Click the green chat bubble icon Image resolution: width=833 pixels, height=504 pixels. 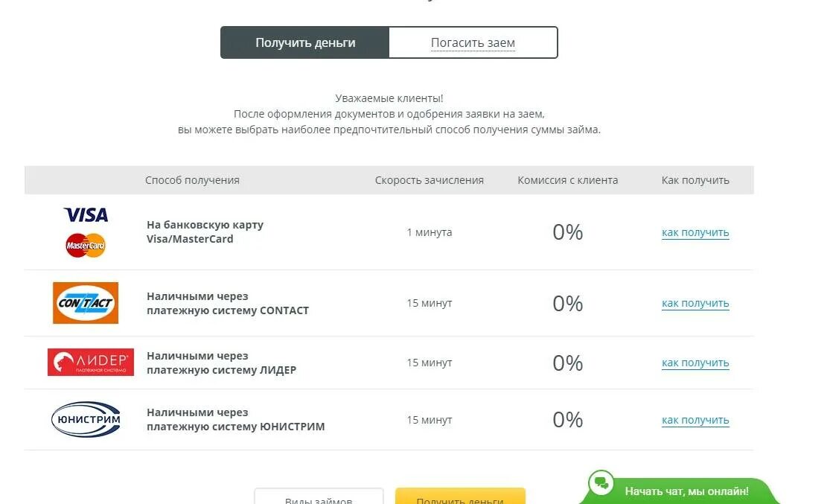tap(601, 484)
